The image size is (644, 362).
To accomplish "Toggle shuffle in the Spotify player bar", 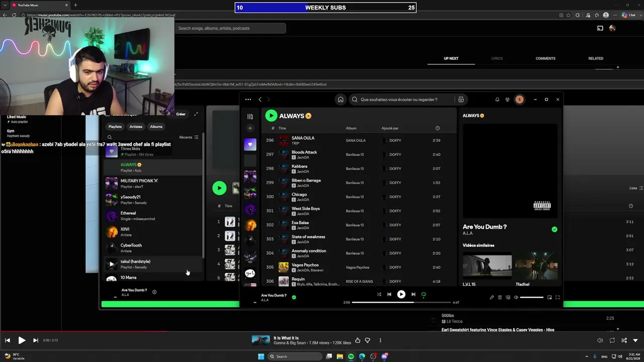I will (x=379, y=295).
